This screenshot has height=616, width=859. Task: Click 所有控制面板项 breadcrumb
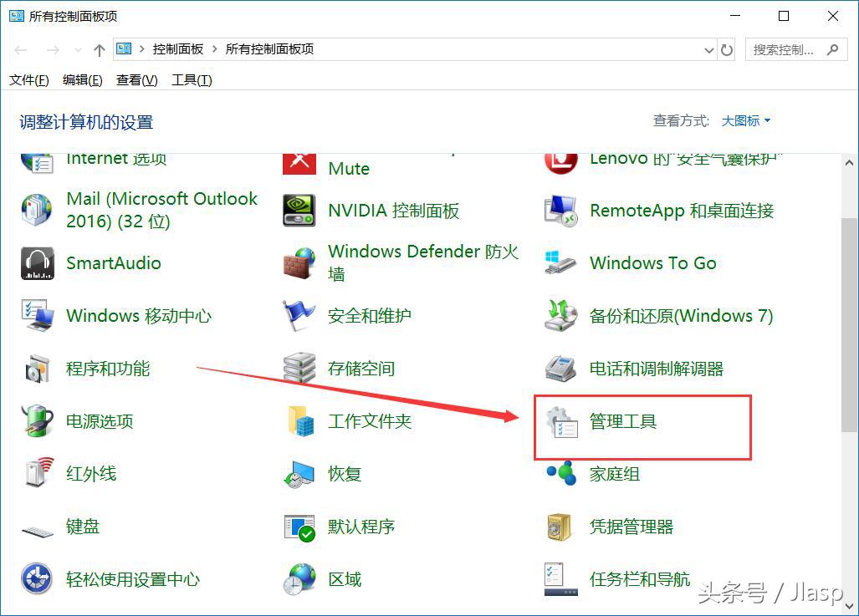tap(269, 49)
